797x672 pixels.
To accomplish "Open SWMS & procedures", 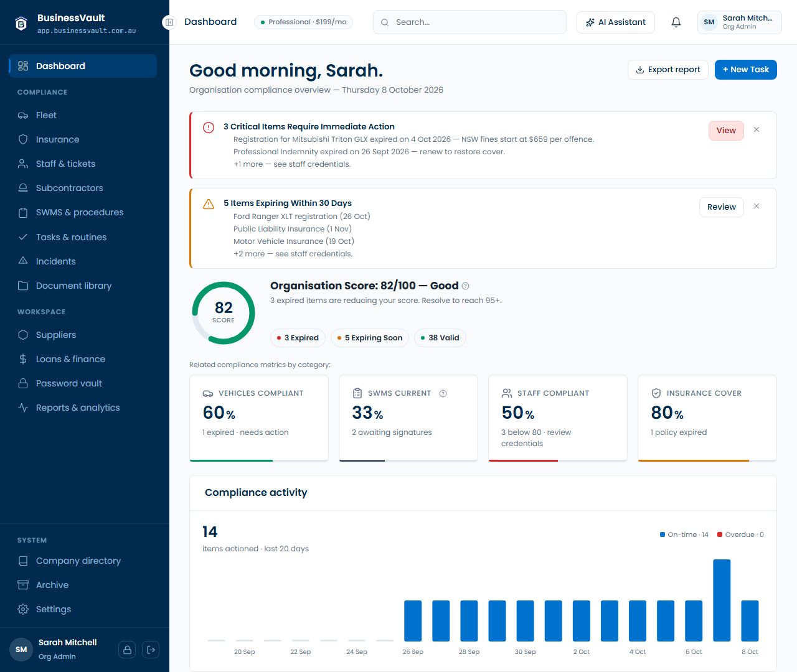I will (83, 212).
